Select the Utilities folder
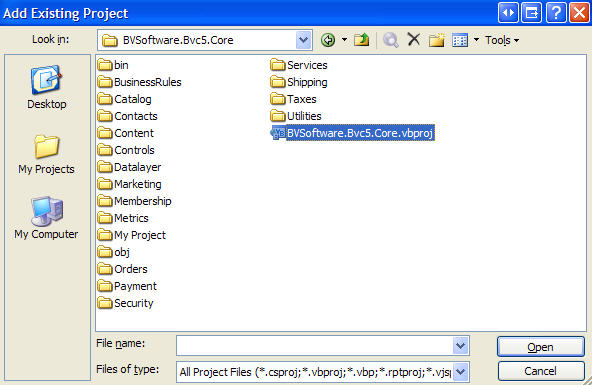Image resolution: width=592 pixels, height=385 pixels. (296, 116)
